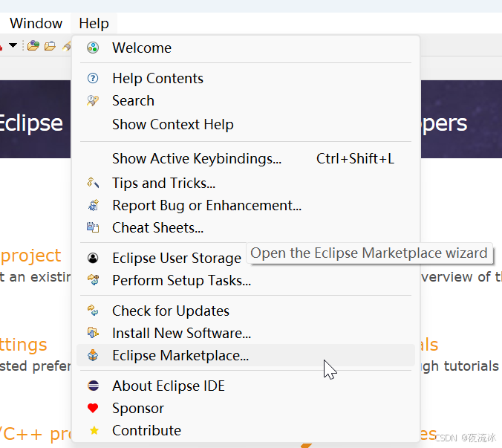This screenshot has width=502, height=448.
Task: Click the Search icon beside Search
Action: coord(93,101)
